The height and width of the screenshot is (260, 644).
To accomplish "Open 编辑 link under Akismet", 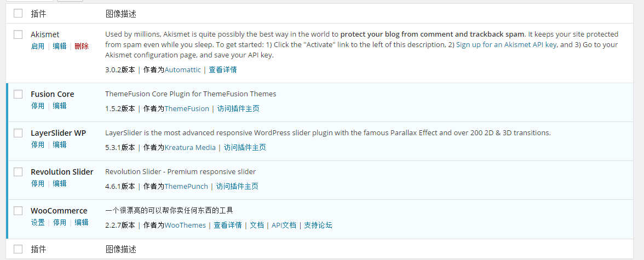I will 60,47.
